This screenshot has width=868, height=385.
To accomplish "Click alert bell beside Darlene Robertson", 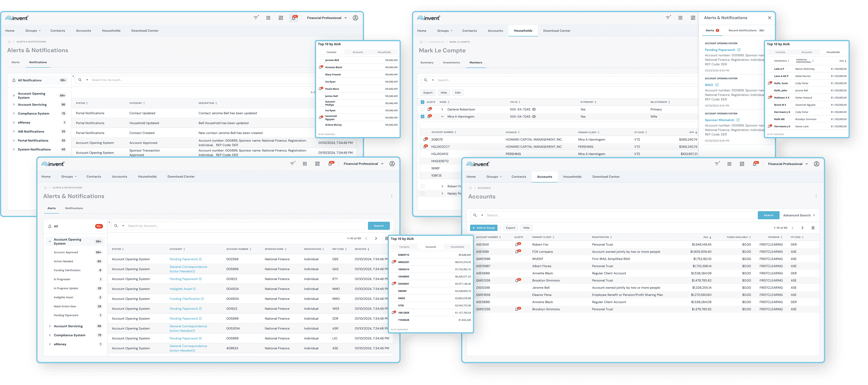I will coord(429,110).
